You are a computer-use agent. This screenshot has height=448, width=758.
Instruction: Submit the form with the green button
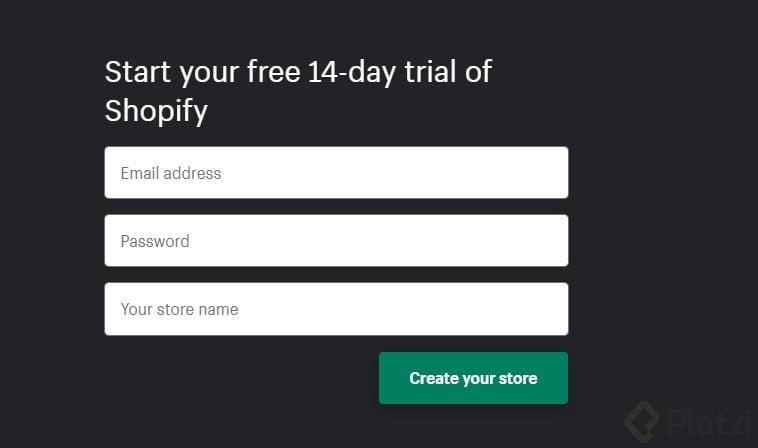[x=473, y=378]
